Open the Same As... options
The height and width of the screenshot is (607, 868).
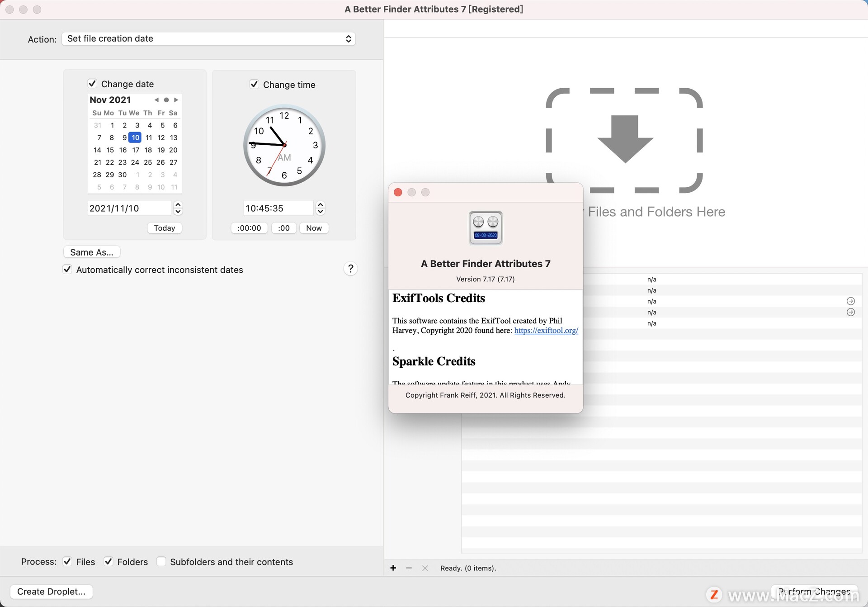(x=92, y=252)
